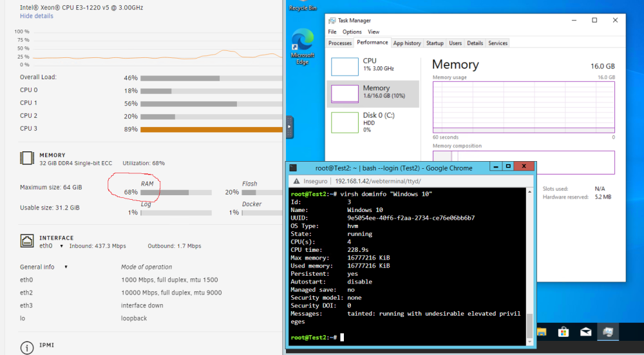
Task: Click the eth0 1000 Mbps mode text
Action: [169, 280]
